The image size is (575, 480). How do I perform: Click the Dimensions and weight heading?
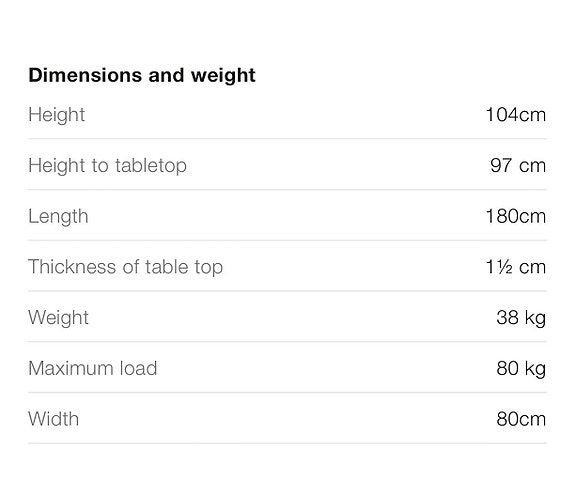pos(142,76)
